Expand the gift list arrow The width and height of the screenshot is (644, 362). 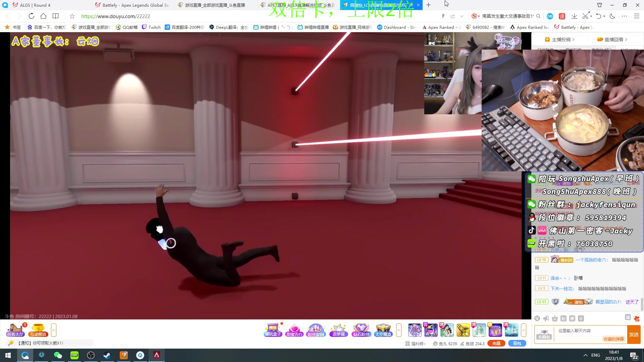coord(523,330)
